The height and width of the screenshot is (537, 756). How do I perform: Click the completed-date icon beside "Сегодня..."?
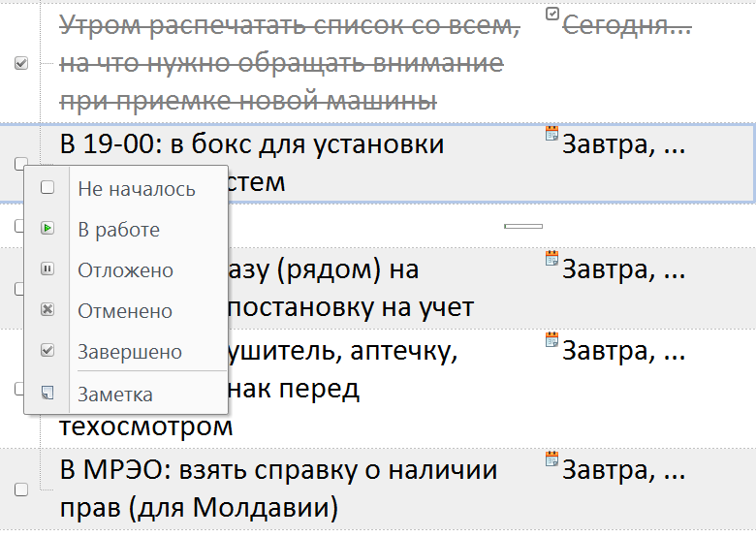[552, 15]
